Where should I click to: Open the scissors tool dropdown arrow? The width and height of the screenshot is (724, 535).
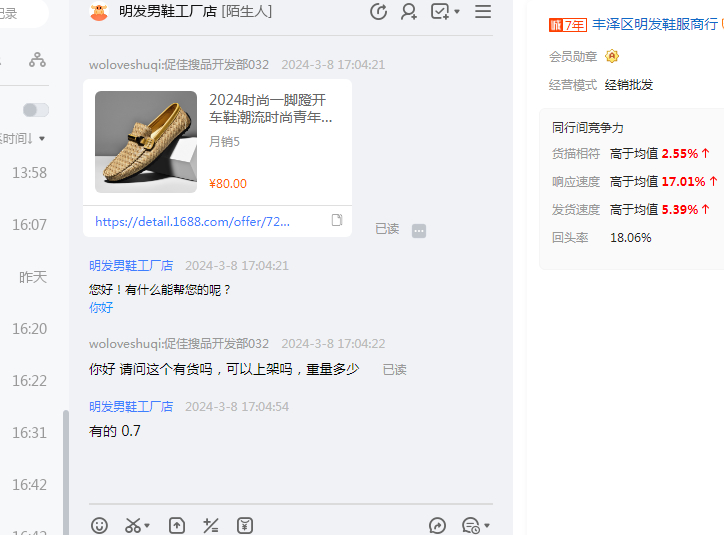tap(147, 526)
